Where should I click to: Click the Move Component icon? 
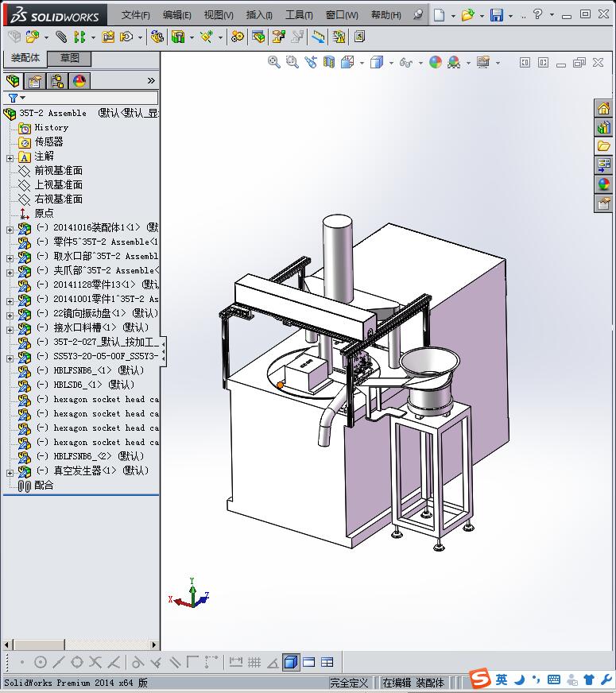pos(126,37)
